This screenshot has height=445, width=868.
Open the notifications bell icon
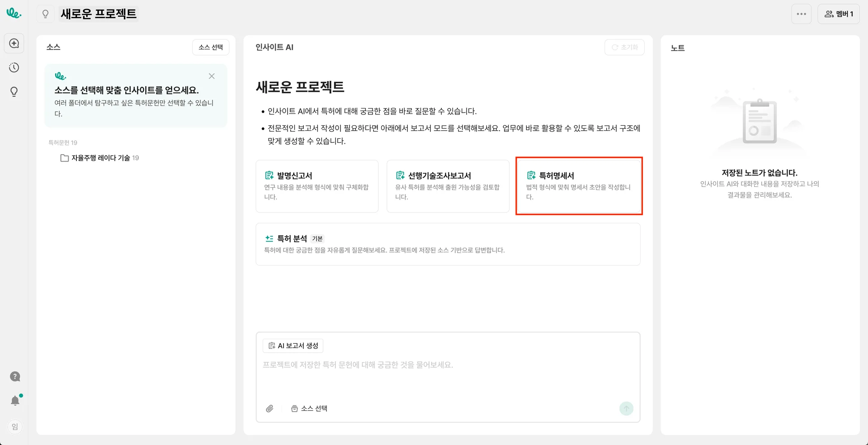pos(15,401)
